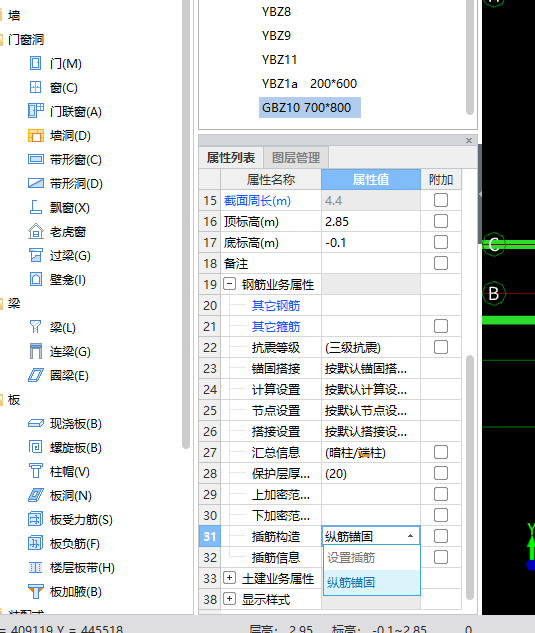Choose the 飘窗(X) bay window icon

36,207
